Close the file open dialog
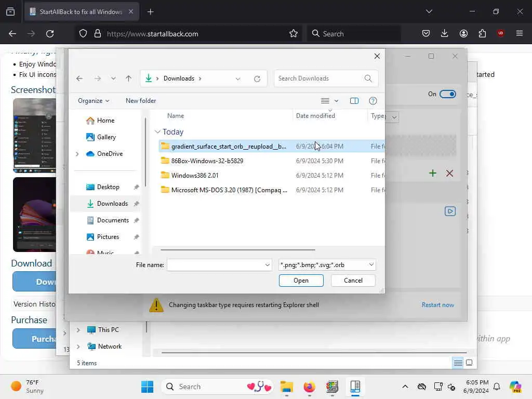532x399 pixels. pos(377,56)
